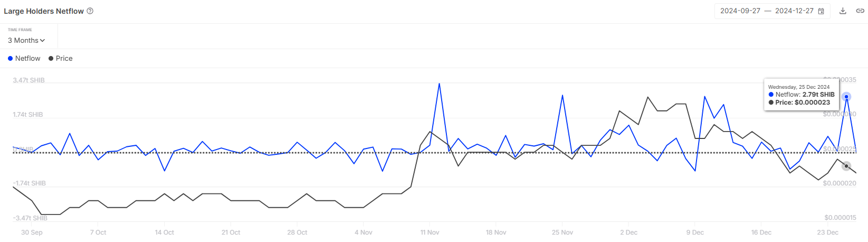The image size is (868, 242).
Task: Select the gray Price point marker
Action: click(846, 166)
